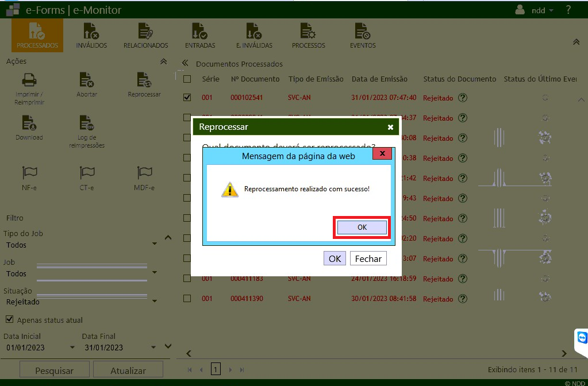Check the row for document 000411390
The image size is (588, 386).
187,299
